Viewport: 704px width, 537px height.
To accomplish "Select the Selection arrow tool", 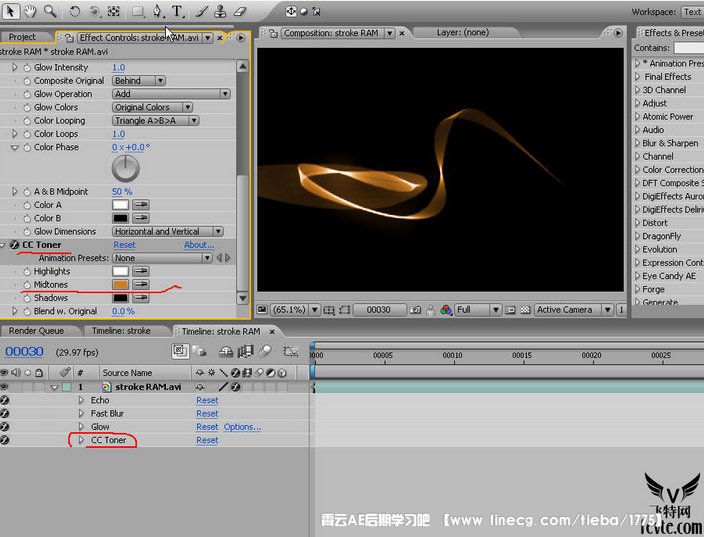I will (x=10, y=11).
